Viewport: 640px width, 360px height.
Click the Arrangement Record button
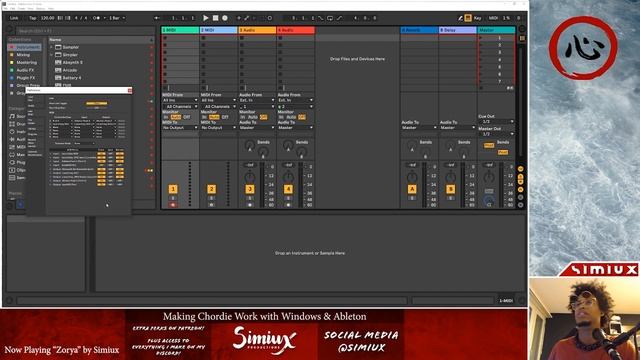pyautogui.click(x=224, y=18)
